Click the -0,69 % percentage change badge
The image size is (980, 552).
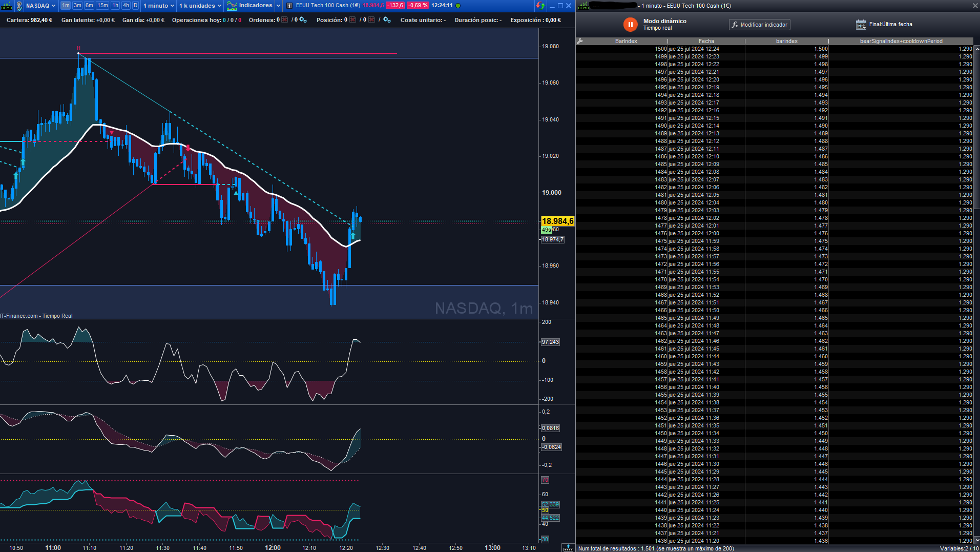[x=418, y=6]
